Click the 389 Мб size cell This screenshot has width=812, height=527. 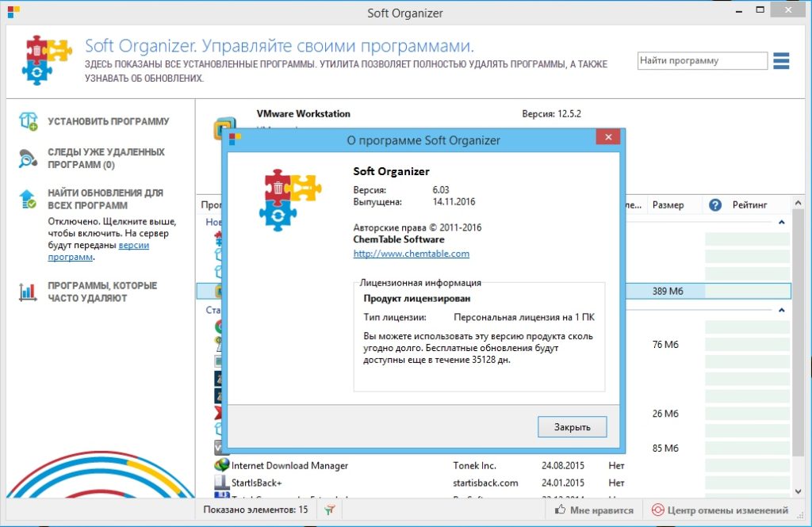[x=668, y=291]
